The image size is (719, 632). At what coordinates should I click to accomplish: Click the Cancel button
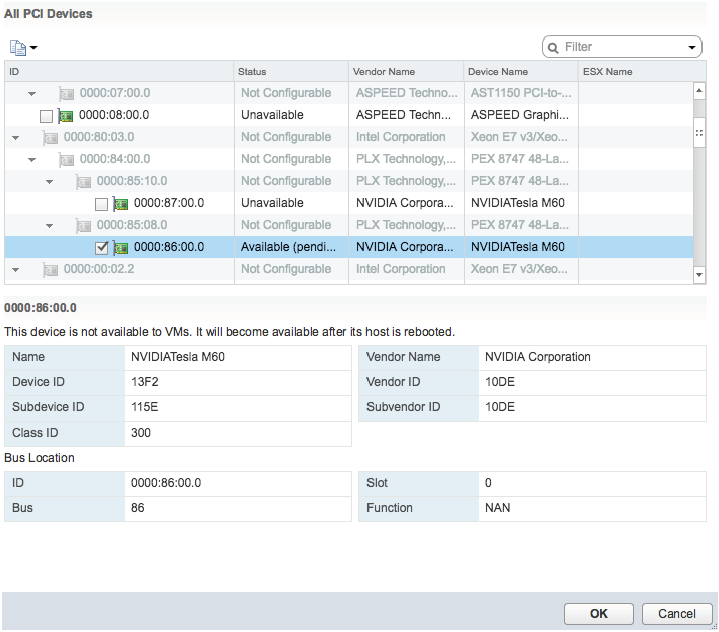[677, 614]
